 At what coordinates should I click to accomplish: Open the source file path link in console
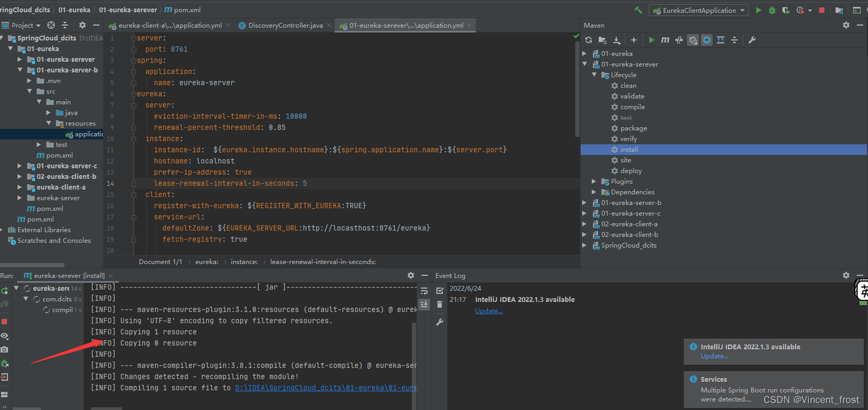[x=326, y=388]
